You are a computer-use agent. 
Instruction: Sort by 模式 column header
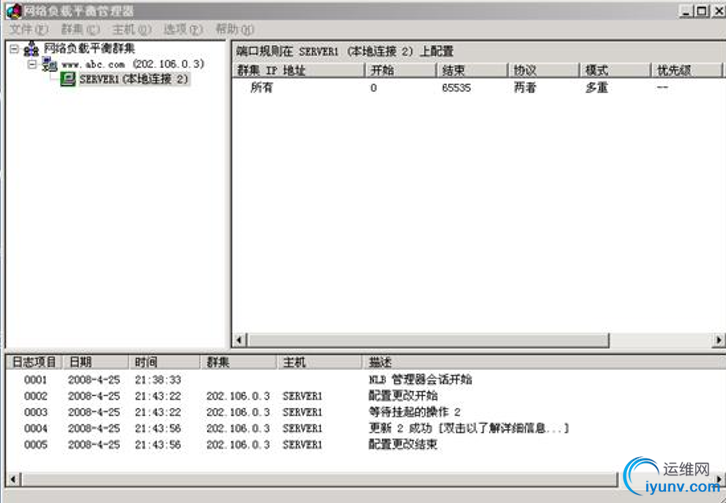(x=615, y=70)
